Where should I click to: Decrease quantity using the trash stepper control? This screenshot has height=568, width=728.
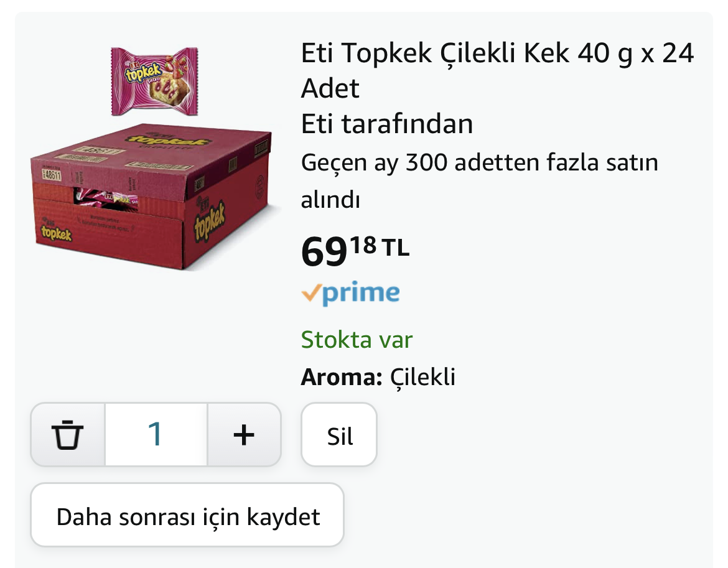click(67, 434)
